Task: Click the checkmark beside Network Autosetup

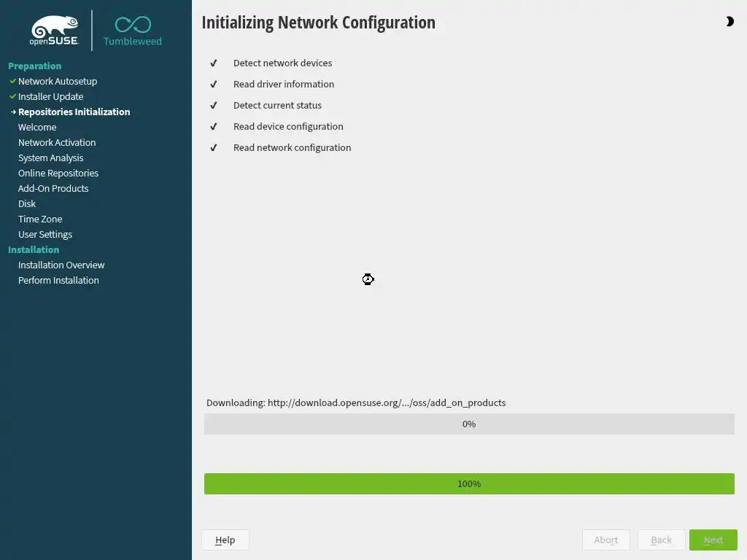Action: point(12,81)
